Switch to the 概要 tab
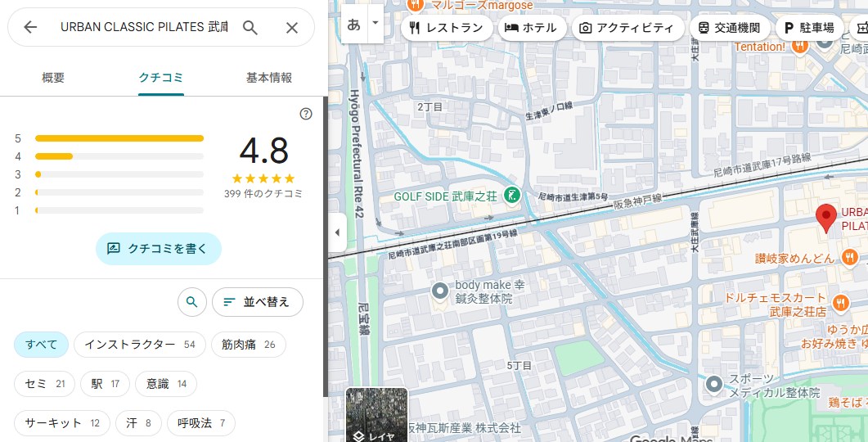Screen dimensions: 868x442 click(x=53, y=78)
